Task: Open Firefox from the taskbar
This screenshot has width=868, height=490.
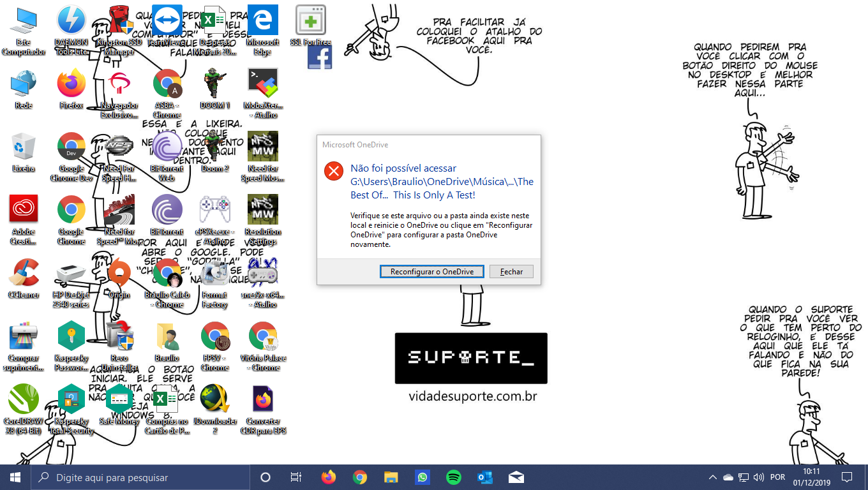Action: click(x=329, y=477)
